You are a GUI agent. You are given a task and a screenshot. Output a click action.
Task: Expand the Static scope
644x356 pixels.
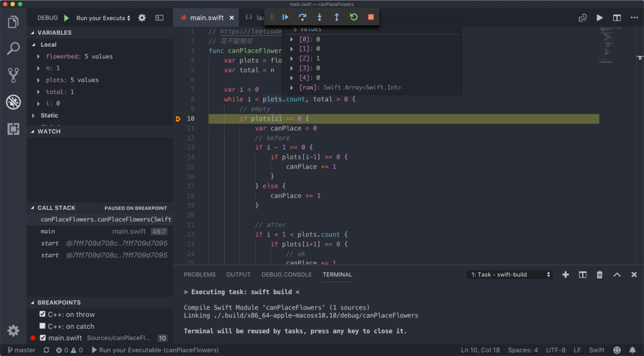(x=34, y=115)
